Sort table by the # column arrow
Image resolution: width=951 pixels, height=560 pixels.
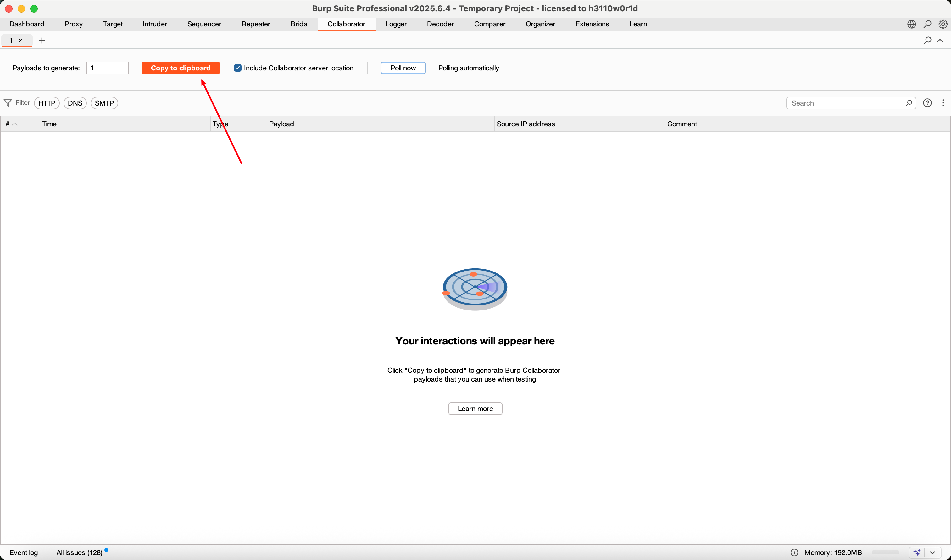point(15,124)
